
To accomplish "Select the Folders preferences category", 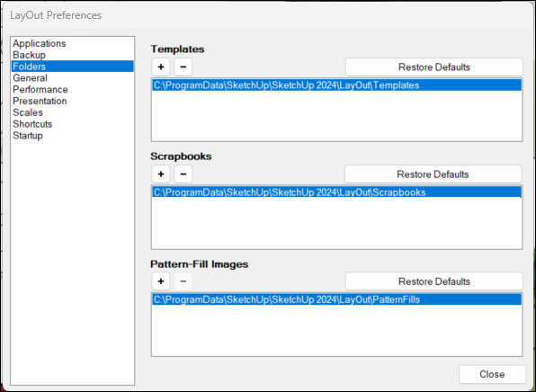I will [72, 67].
